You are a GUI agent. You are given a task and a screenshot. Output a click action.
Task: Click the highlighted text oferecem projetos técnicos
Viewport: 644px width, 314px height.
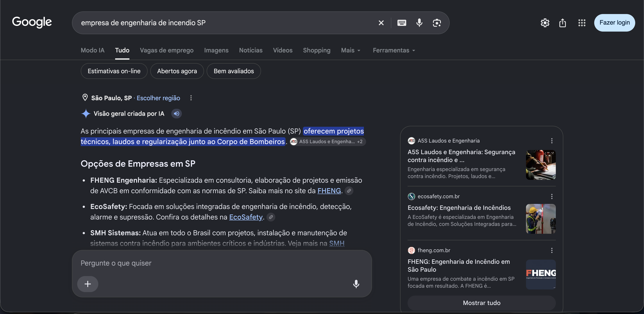point(222,136)
